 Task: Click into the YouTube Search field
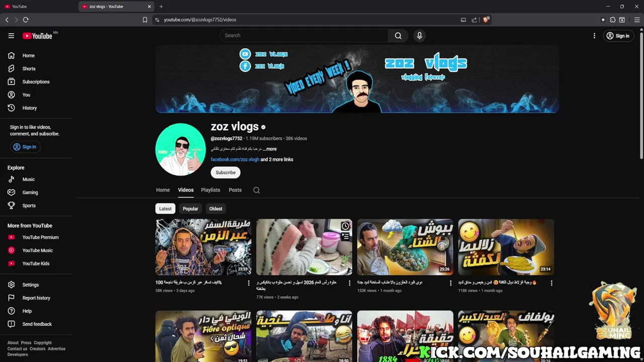304,36
